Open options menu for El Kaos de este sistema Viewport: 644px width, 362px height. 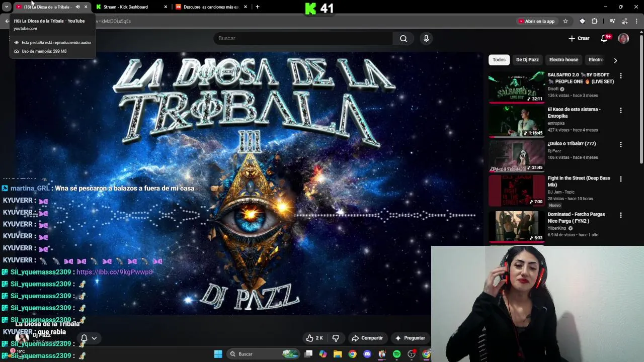(620, 110)
